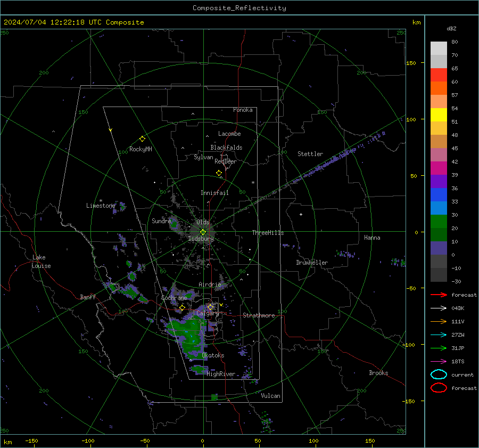Click the Limestone label
Screen dimensions: 479x448
[101, 206]
